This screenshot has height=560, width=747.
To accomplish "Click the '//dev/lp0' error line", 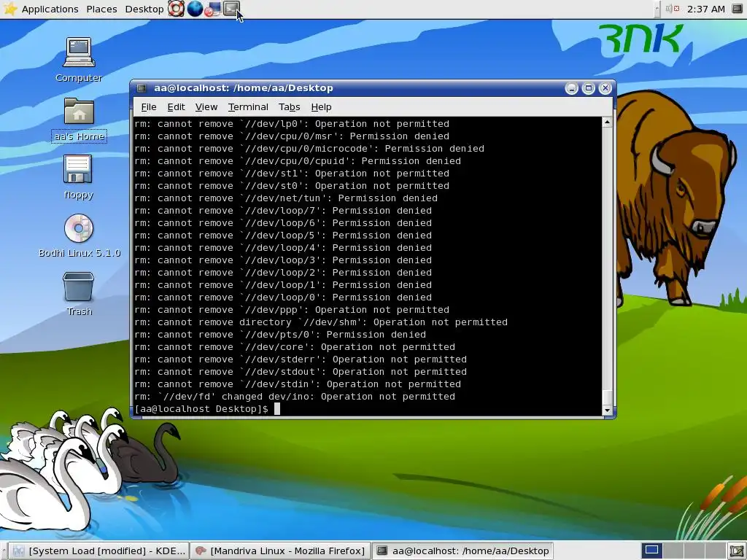I will click(292, 124).
